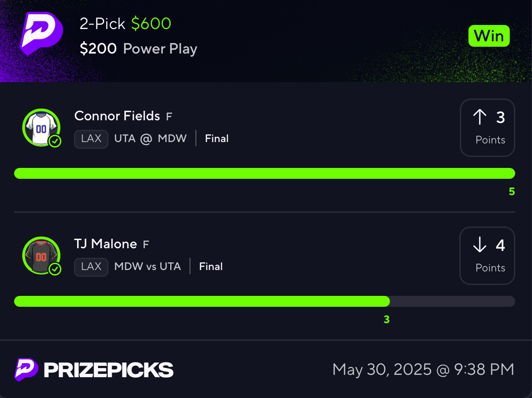
Task: Select Connor Fields white jersey avatar
Action: click(41, 128)
